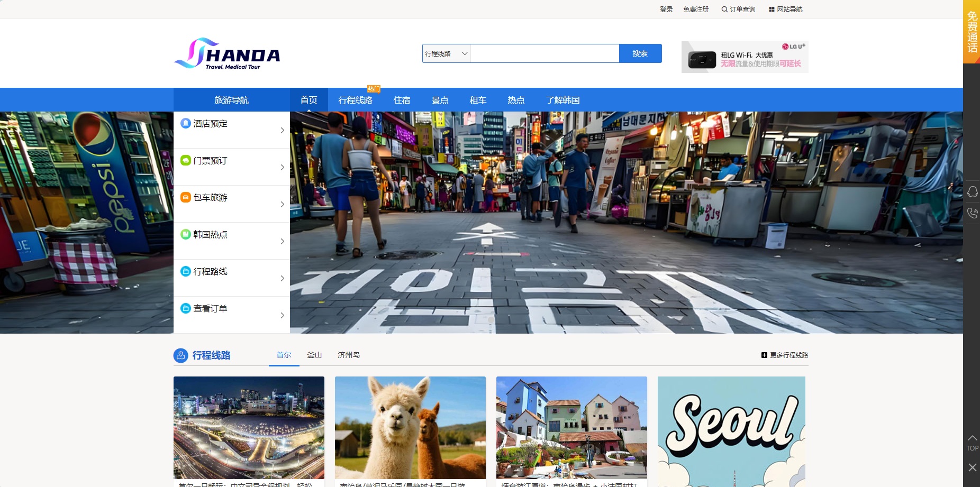The width and height of the screenshot is (980, 487).
Task: Close the right floating sidebar
Action: (x=972, y=467)
